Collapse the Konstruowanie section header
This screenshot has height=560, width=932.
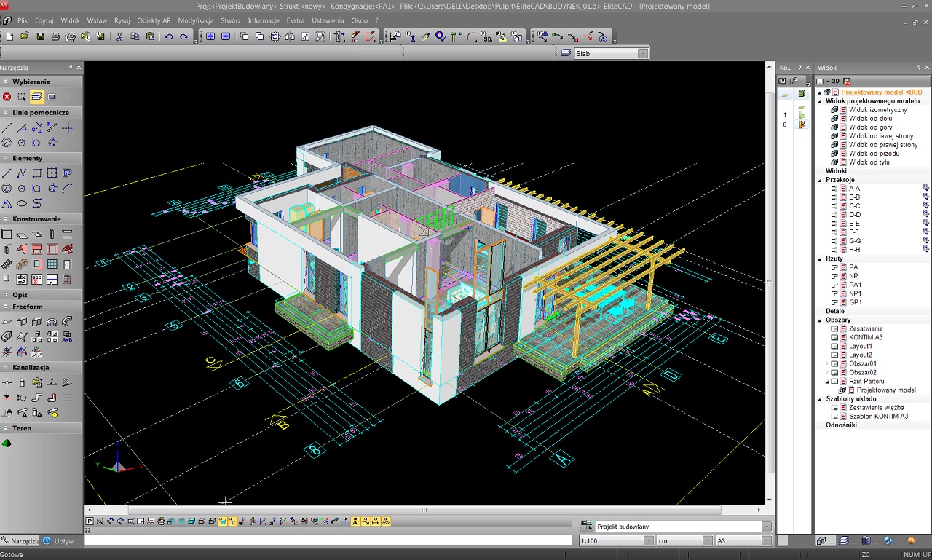(x=36, y=218)
